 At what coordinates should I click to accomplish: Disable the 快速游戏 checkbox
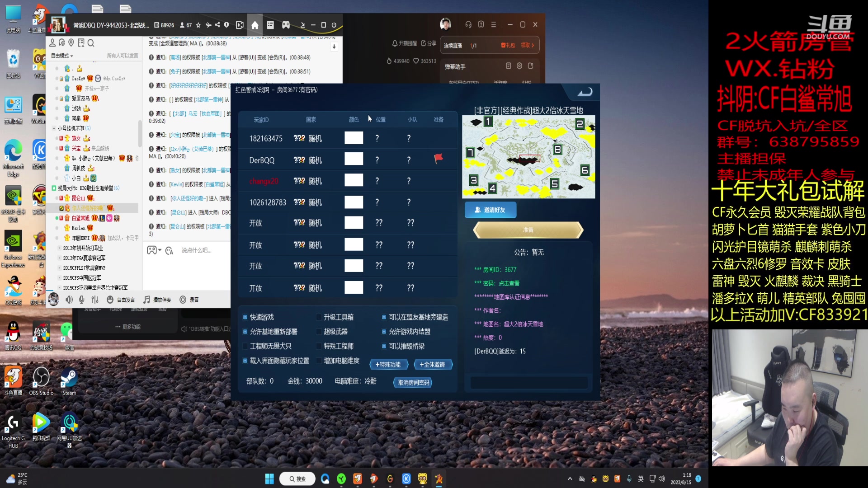tap(245, 317)
